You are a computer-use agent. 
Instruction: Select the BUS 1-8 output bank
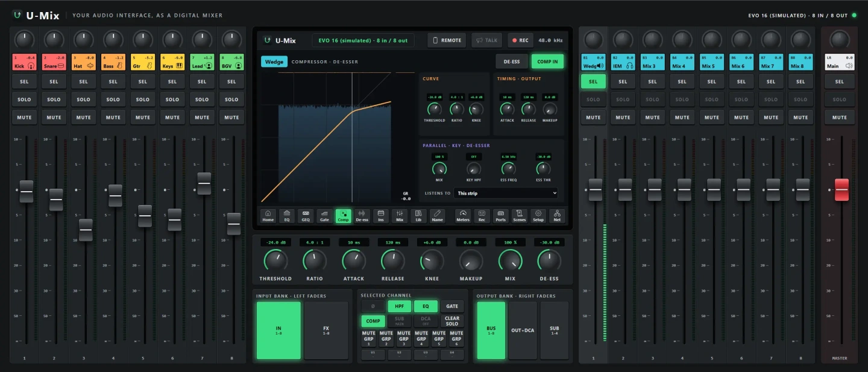point(491,330)
